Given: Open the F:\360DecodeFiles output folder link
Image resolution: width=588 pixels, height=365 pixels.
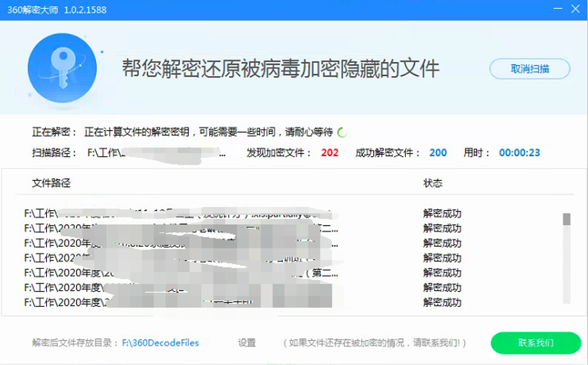Looking at the screenshot, I should 160,343.
